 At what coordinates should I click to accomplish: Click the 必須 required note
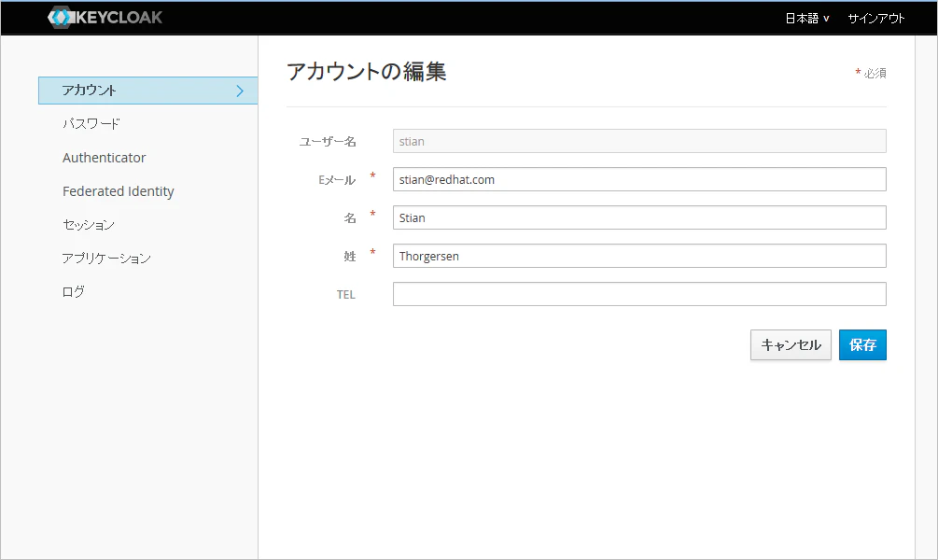click(x=871, y=73)
